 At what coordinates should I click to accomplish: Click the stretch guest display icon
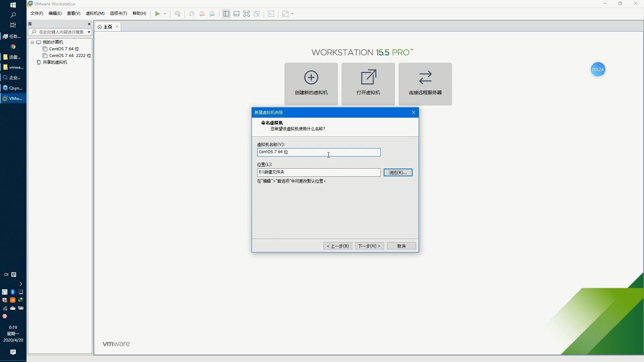point(285,14)
